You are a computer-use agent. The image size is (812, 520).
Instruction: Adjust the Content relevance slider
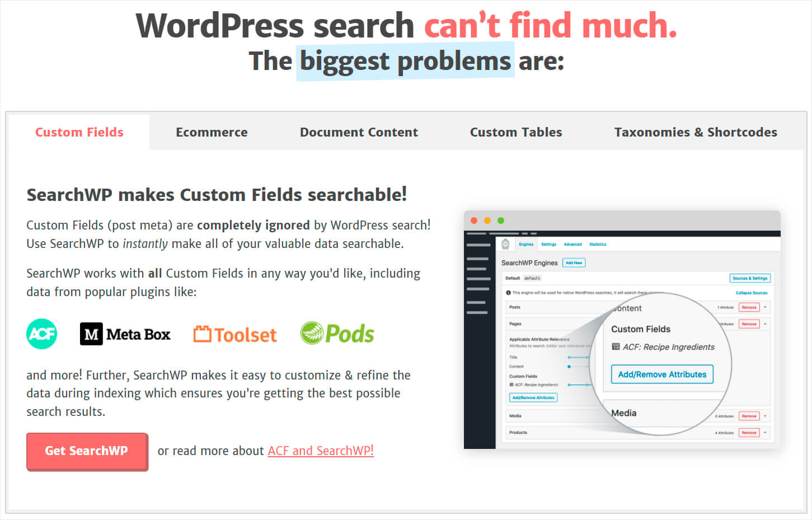[578, 367]
